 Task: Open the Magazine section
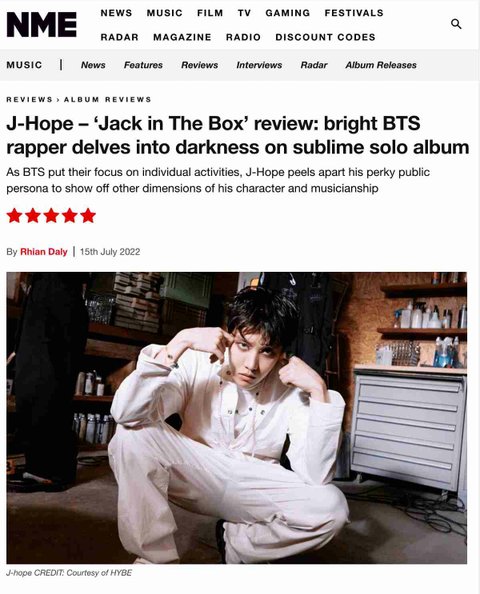click(182, 37)
